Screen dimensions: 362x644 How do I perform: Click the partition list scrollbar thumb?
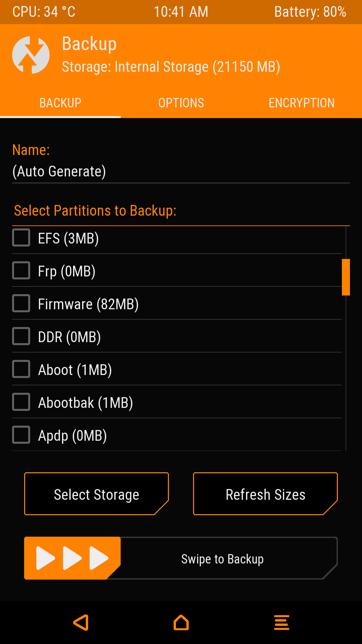(x=346, y=277)
